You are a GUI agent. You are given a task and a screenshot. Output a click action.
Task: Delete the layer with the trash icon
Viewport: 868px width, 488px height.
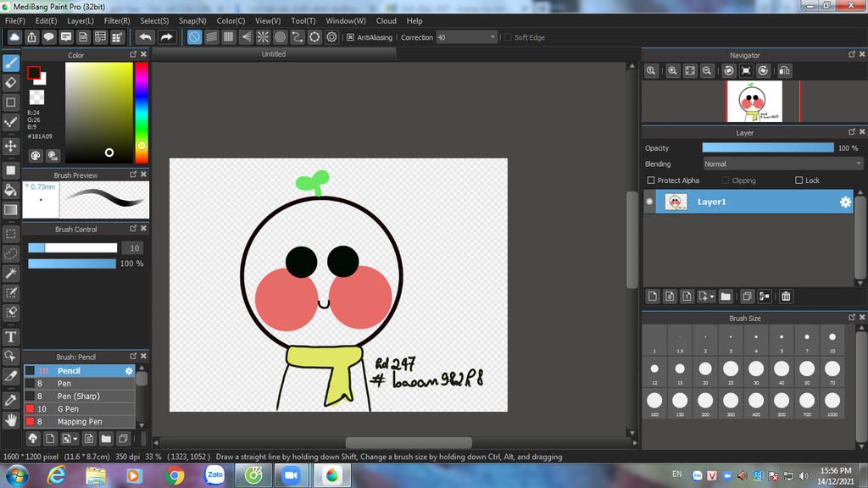[786, 297]
